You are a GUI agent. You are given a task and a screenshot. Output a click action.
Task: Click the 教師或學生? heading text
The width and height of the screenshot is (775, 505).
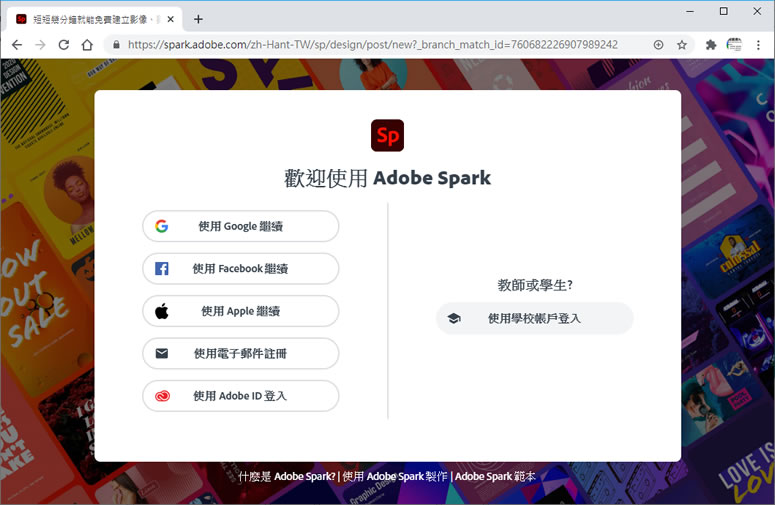click(535, 285)
